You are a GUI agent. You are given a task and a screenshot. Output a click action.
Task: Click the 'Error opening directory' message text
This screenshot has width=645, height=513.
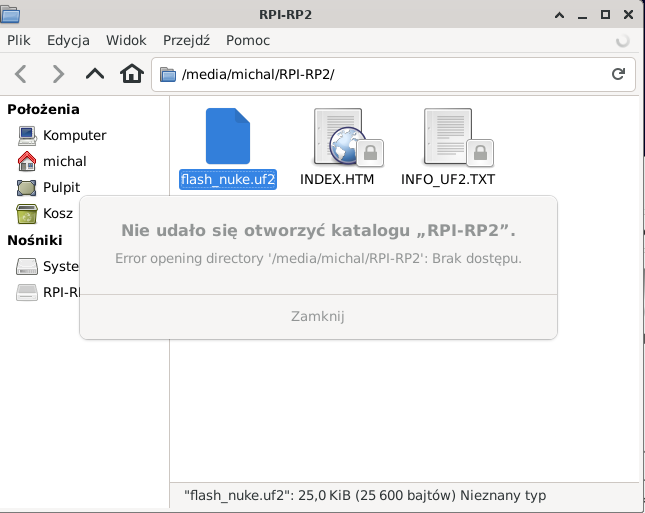tap(318, 258)
